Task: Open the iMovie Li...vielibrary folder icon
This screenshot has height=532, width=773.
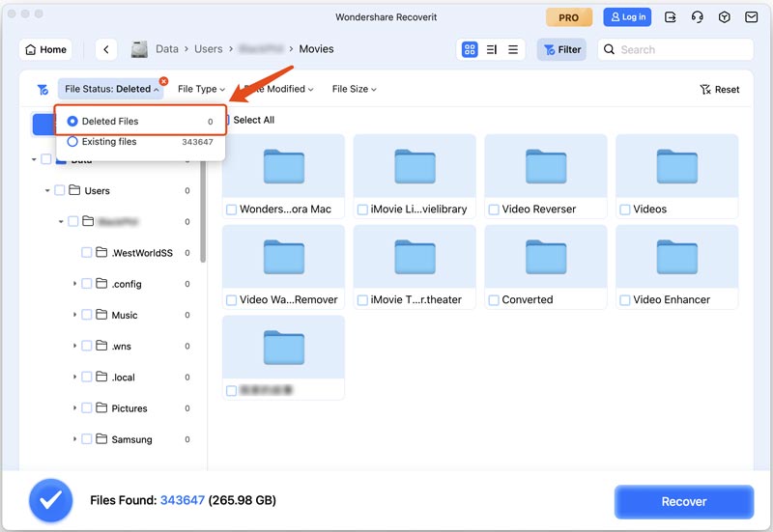Action: coord(415,166)
